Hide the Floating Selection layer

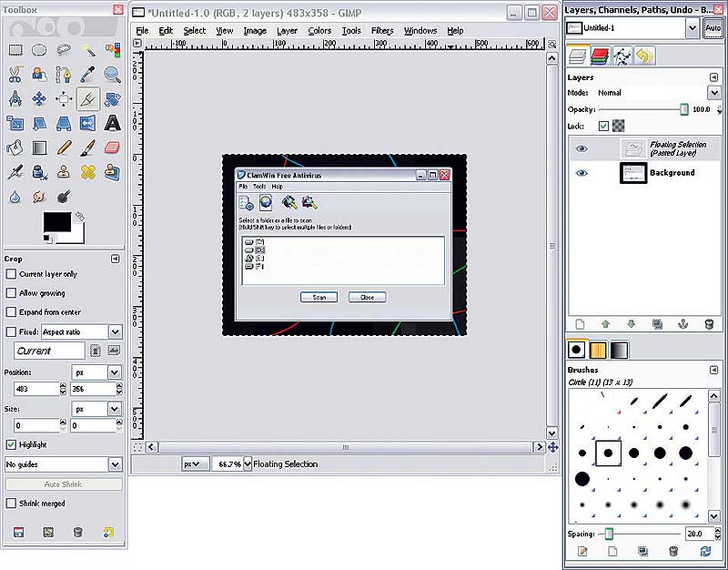[x=581, y=148]
